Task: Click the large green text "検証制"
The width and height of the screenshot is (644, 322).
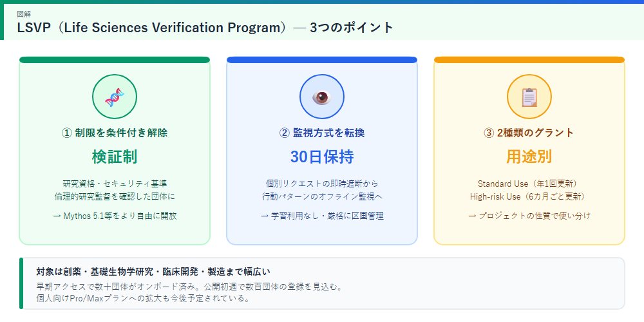Action: tap(115, 157)
